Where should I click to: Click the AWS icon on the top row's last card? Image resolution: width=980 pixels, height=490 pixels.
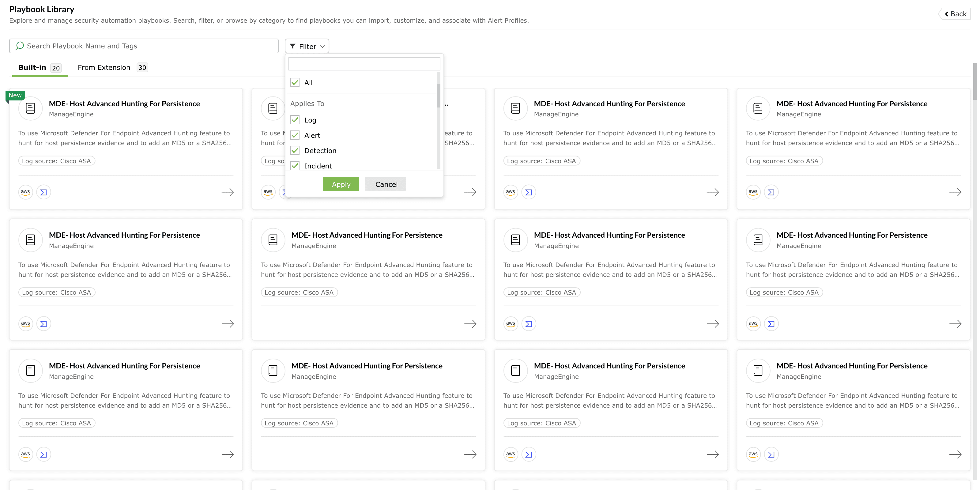point(753,192)
